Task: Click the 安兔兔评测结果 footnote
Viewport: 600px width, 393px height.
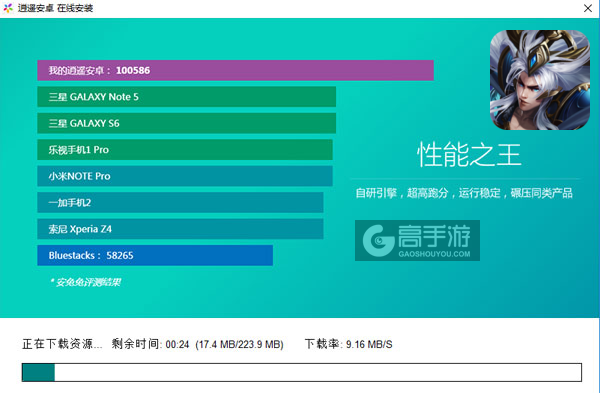Action: [x=85, y=282]
